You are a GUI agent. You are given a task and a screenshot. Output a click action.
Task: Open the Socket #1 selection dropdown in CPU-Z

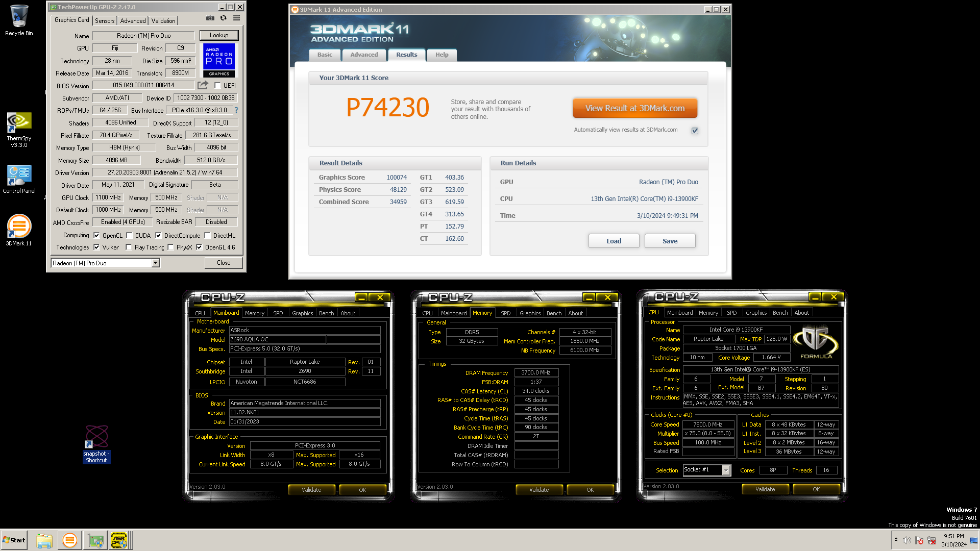726,470
